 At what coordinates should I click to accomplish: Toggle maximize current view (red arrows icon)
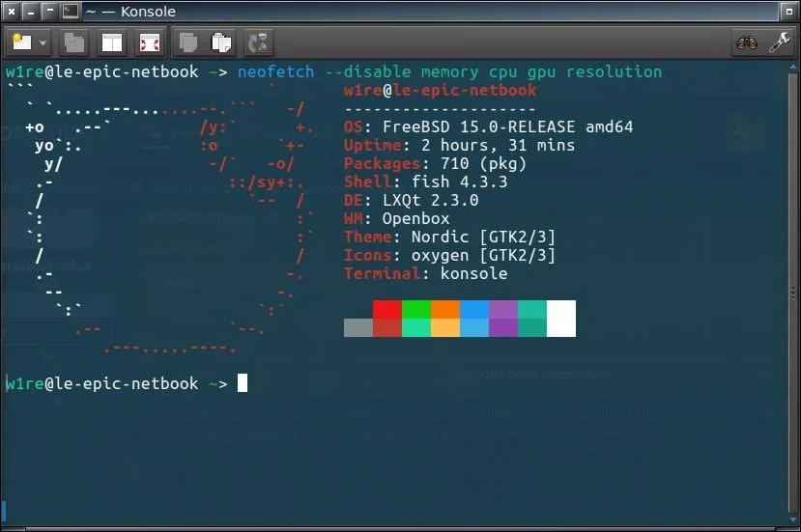[150, 42]
